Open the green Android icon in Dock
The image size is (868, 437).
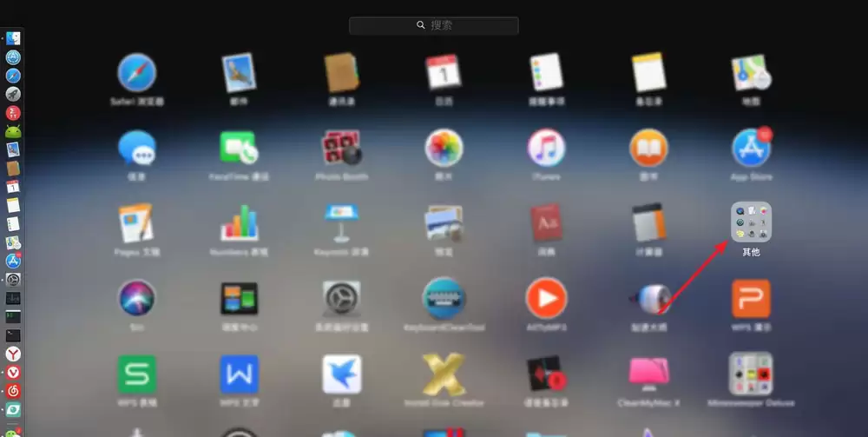[13, 131]
